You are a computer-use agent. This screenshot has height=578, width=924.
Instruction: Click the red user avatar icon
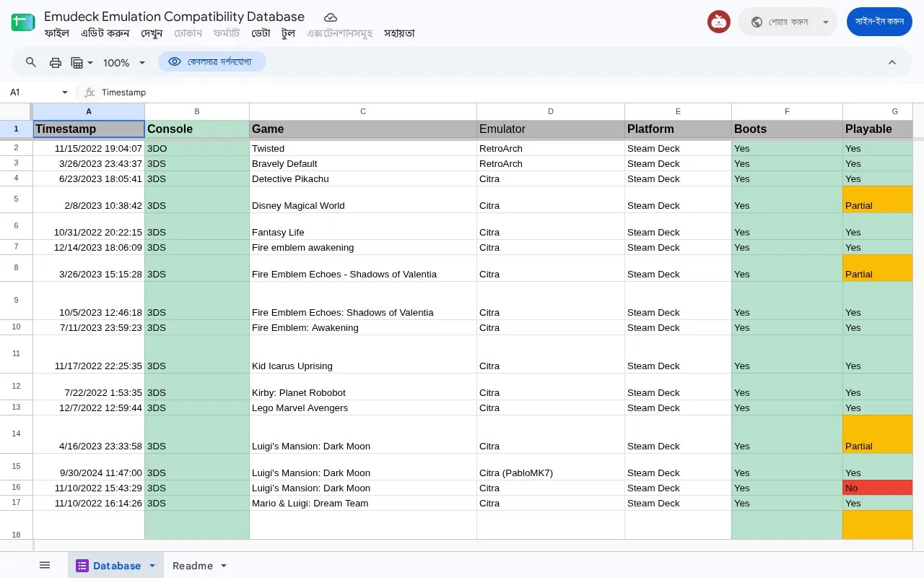click(719, 22)
